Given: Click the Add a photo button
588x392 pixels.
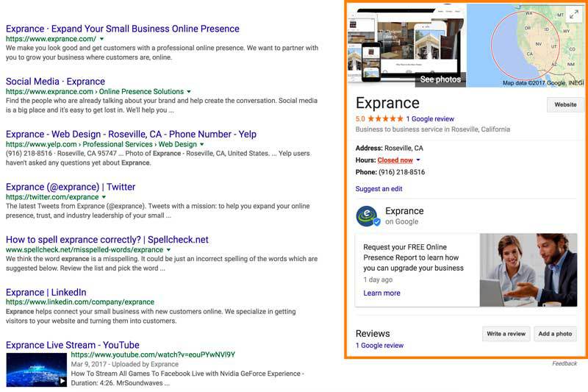Looking at the screenshot, I should tap(555, 334).
